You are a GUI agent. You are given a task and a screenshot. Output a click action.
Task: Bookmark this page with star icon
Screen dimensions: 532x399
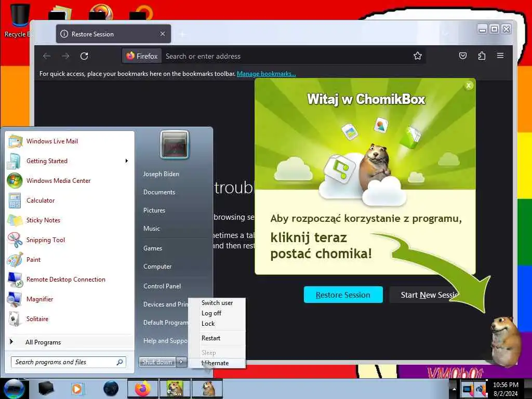pyautogui.click(x=418, y=56)
